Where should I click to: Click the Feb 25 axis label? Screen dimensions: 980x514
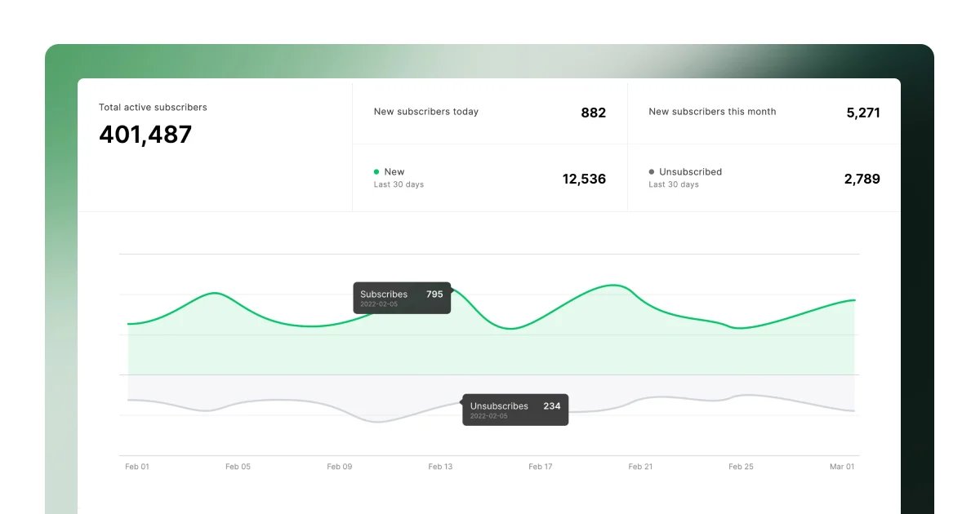tap(741, 467)
